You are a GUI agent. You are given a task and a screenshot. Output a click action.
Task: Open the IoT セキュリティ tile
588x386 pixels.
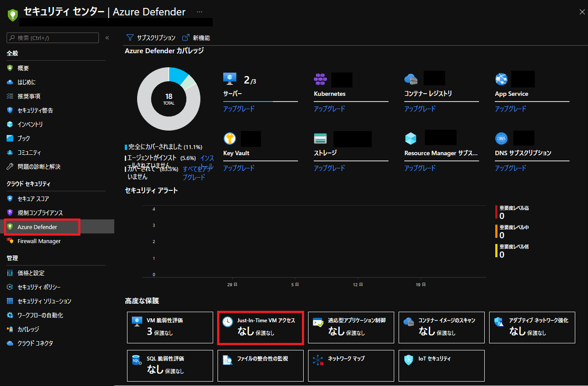pos(442,365)
